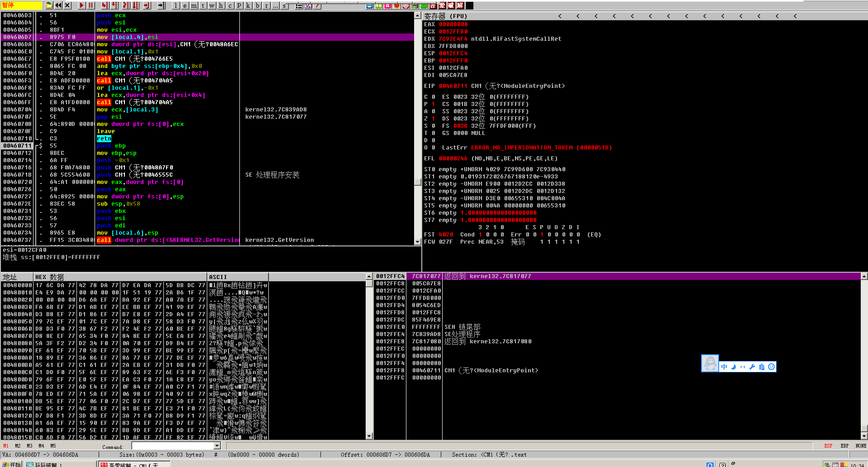
Task: Select NONE stack addressing mode
Action: pyautogui.click(x=861, y=446)
